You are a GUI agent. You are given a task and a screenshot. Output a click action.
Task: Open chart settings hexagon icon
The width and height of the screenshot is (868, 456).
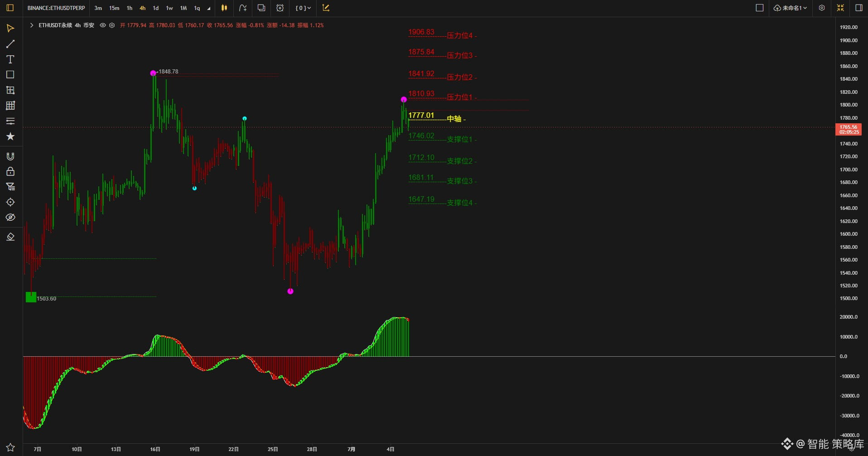822,8
